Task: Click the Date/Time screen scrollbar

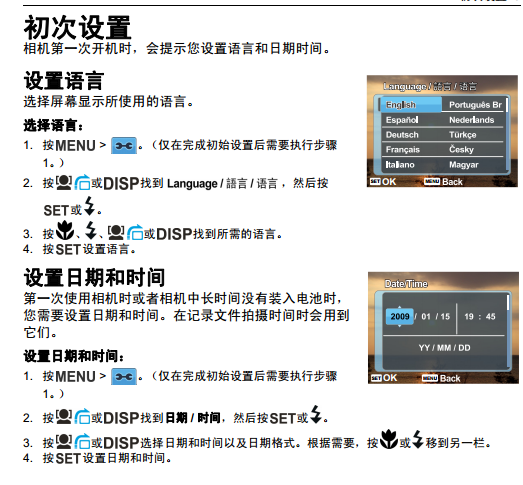Action: [x=508, y=330]
